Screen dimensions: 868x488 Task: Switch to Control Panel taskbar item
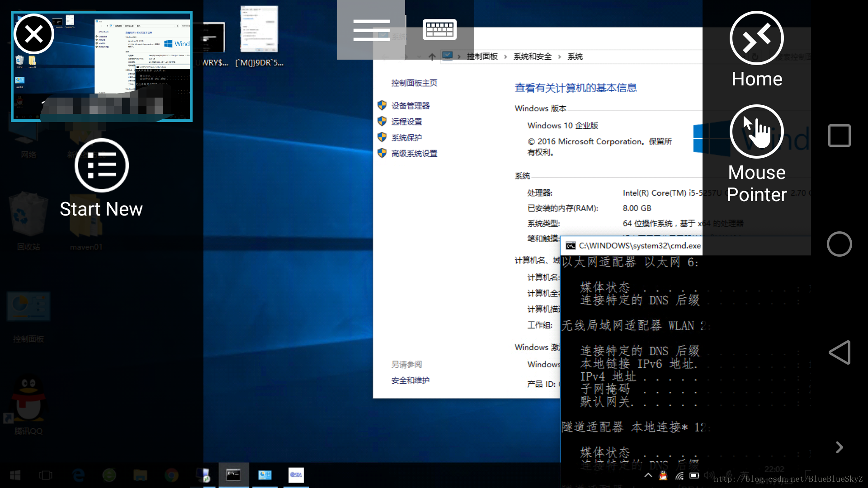click(x=265, y=475)
